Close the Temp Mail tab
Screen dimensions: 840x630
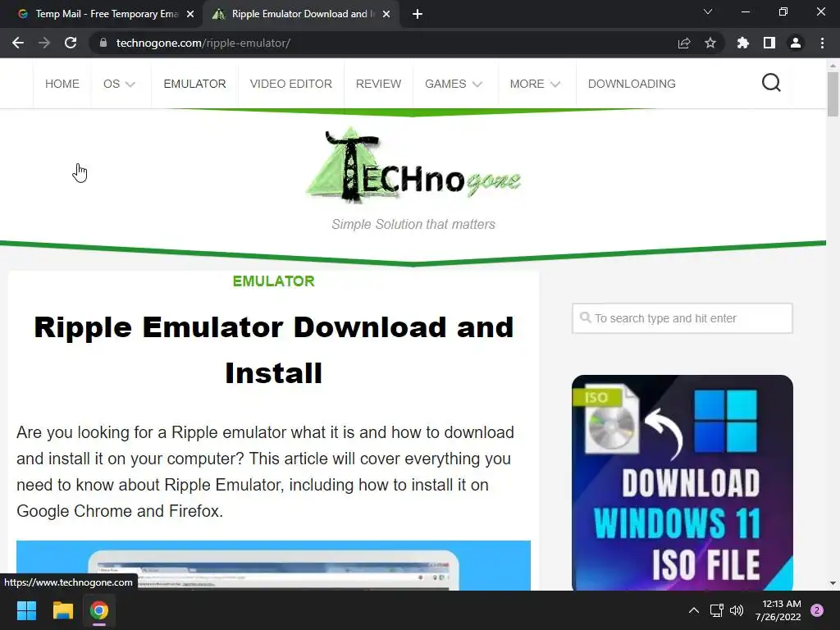pyautogui.click(x=190, y=14)
